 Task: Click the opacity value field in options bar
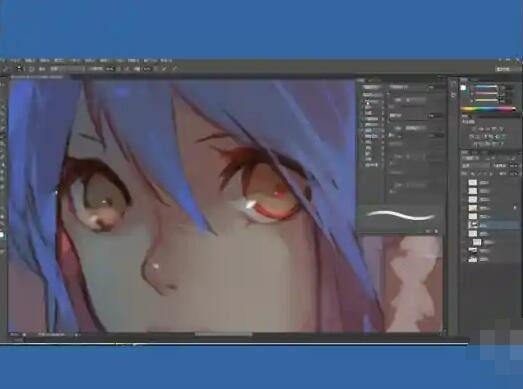tap(110, 69)
